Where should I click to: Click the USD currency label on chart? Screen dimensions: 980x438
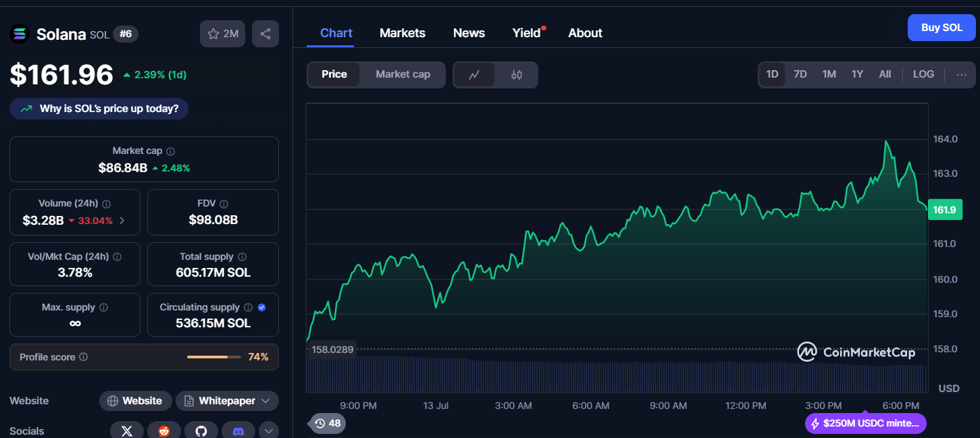(x=948, y=388)
